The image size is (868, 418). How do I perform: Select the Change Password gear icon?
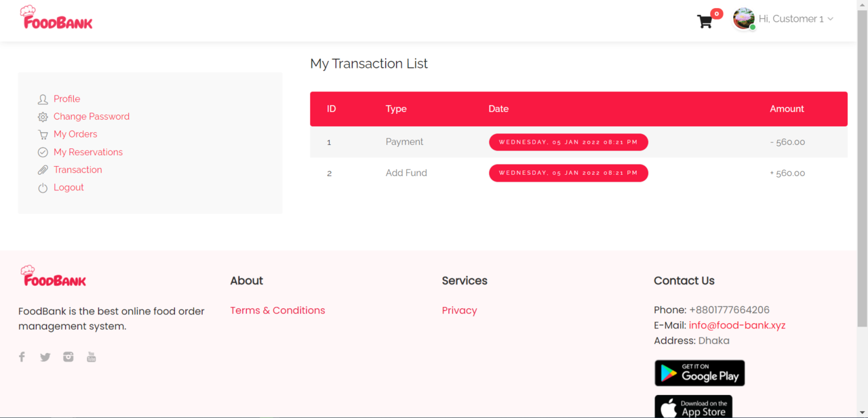pyautogui.click(x=43, y=117)
